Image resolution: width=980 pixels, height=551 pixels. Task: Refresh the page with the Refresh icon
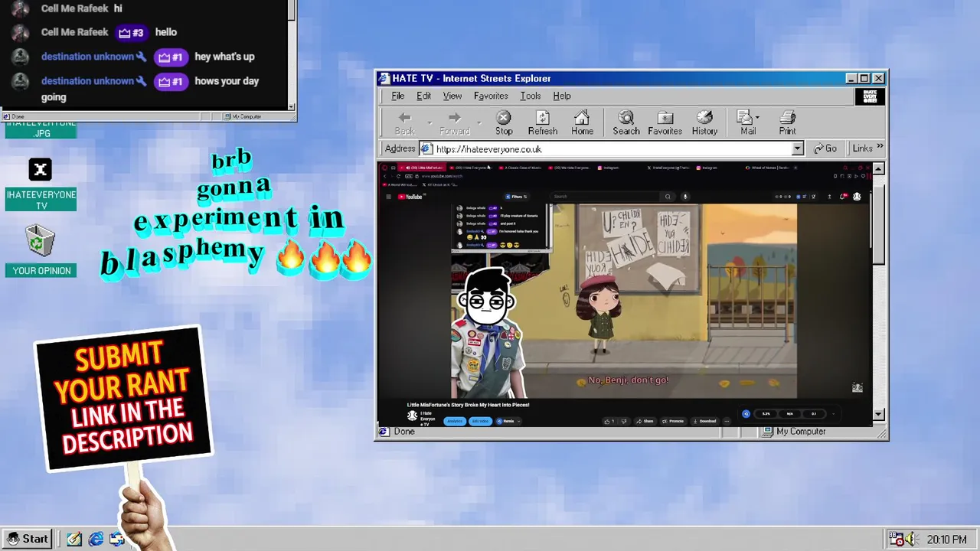[x=543, y=117]
